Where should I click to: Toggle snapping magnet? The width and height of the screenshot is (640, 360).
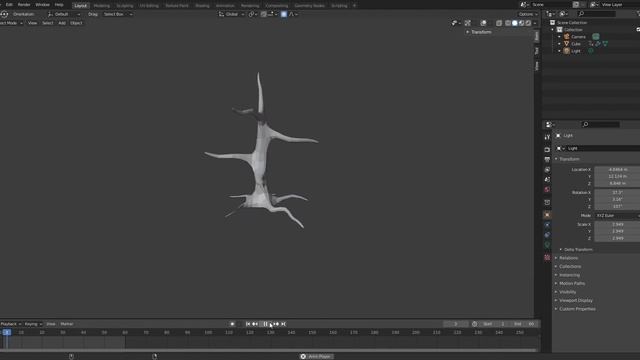(x=264, y=14)
